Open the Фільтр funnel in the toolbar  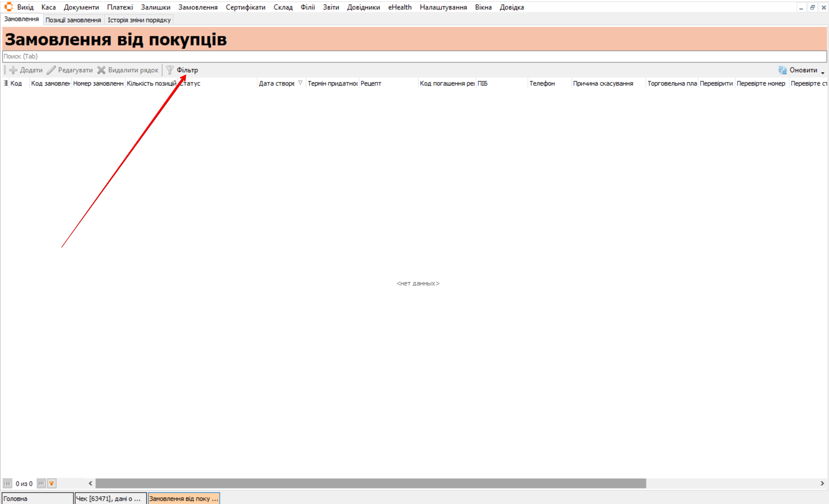170,70
